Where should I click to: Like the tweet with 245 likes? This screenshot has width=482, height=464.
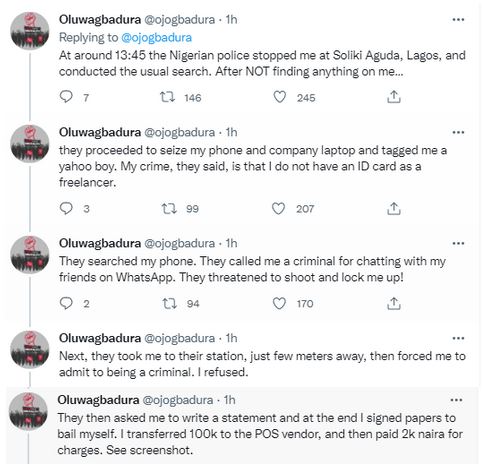(279, 97)
